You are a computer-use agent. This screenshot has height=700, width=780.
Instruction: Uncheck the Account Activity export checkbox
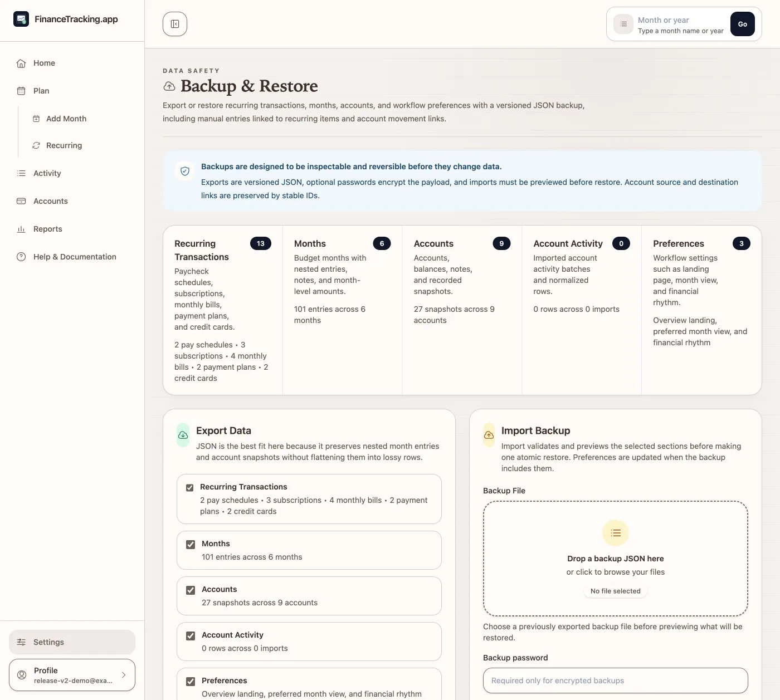tap(191, 636)
